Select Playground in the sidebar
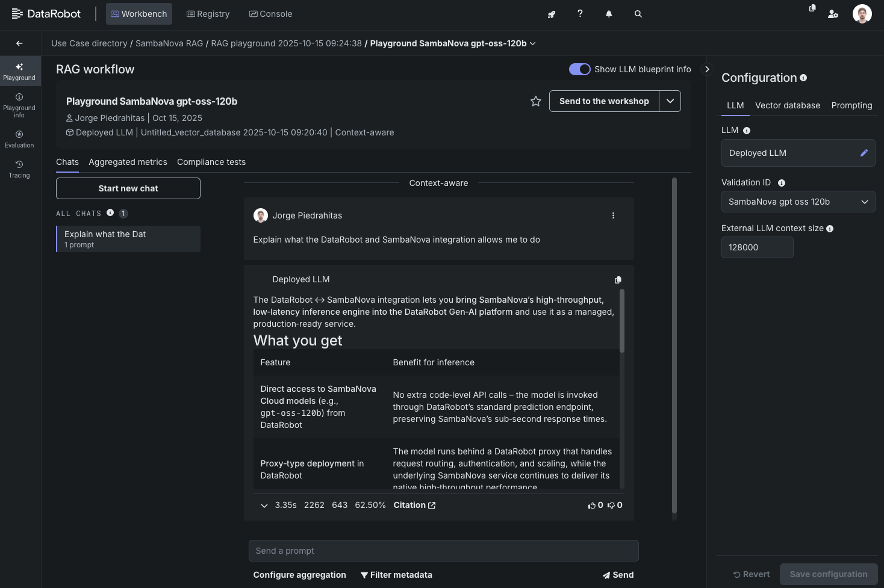Viewport: 884px width, 588px height. click(x=19, y=72)
